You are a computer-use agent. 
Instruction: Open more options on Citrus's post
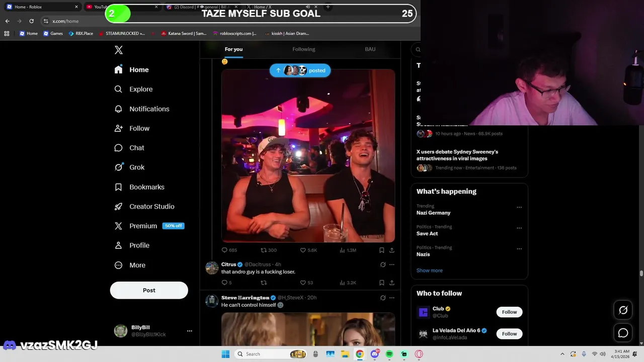click(392, 264)
